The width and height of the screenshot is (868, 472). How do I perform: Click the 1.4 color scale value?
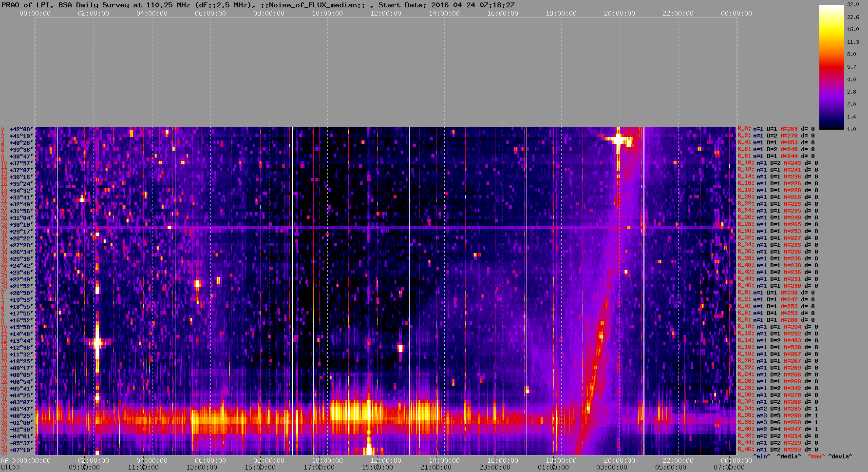[851, 117]
